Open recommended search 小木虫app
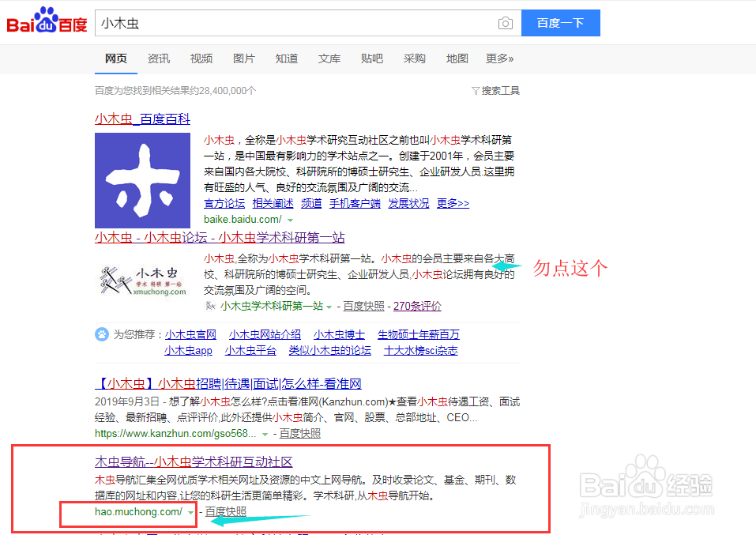The width and height of the screenshot is (756, 535). point(188,350)
